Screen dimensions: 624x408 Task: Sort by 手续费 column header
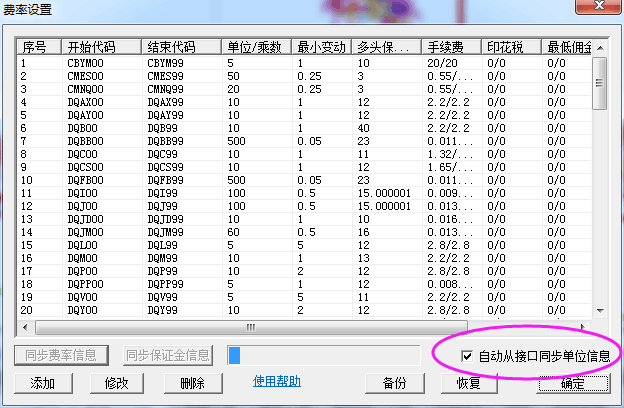[451, 47]
